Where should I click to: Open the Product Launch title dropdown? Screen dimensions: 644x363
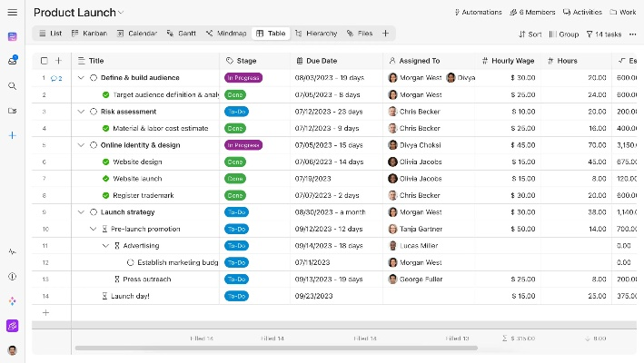tap(121, 13)
